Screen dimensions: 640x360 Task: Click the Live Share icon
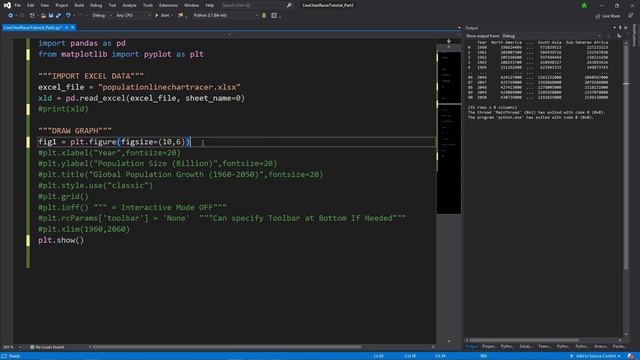tap(598, 16)
